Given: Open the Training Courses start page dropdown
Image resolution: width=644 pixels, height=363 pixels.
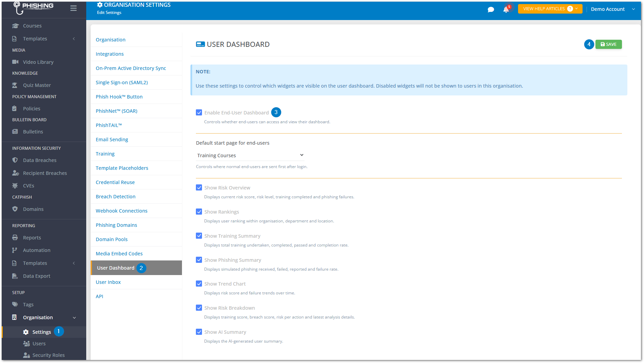Looking at the screenshot, I should click(x=250, y=155).
